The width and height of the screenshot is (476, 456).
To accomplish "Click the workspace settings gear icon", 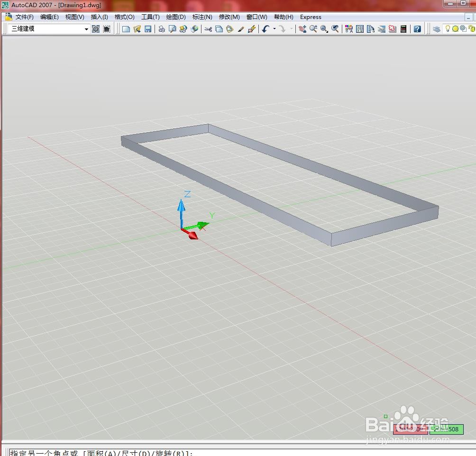I will 96,29.
